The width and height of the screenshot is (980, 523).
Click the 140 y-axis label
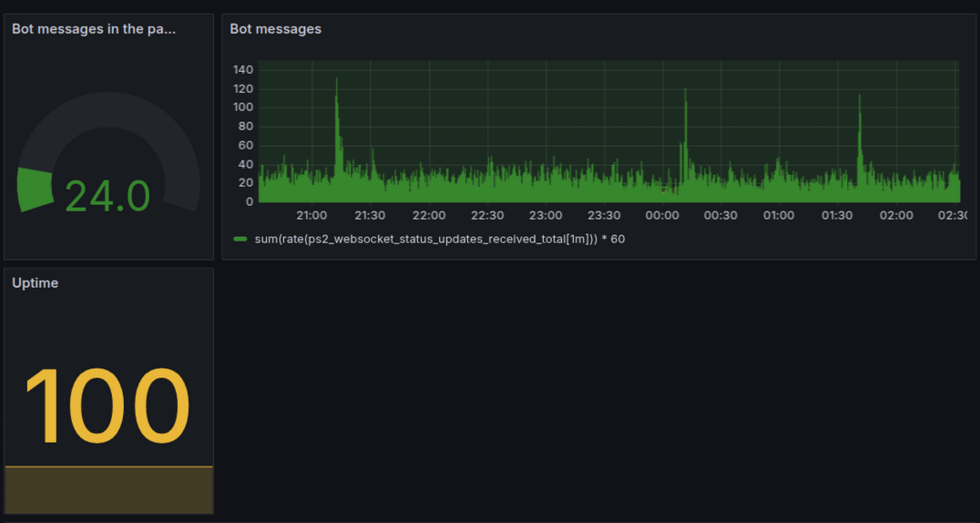(x=243, y=69)
